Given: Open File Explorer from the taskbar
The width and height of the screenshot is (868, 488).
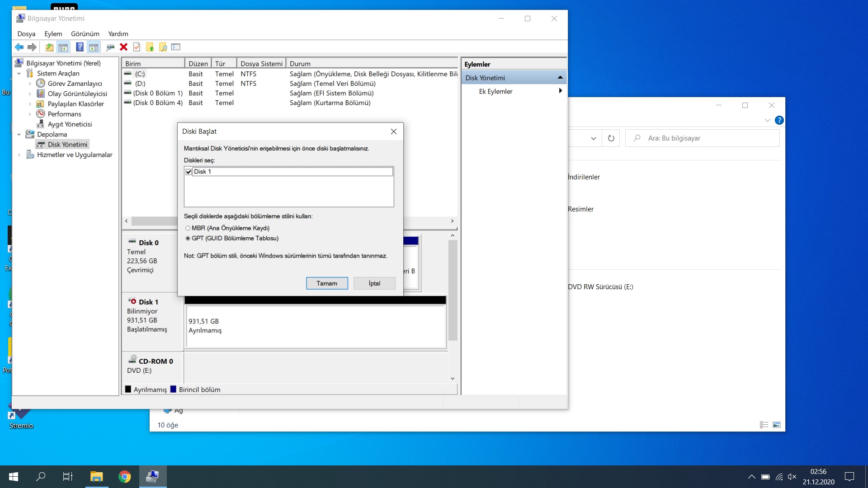Looking at the screenshot, I should tap(96, 477).
